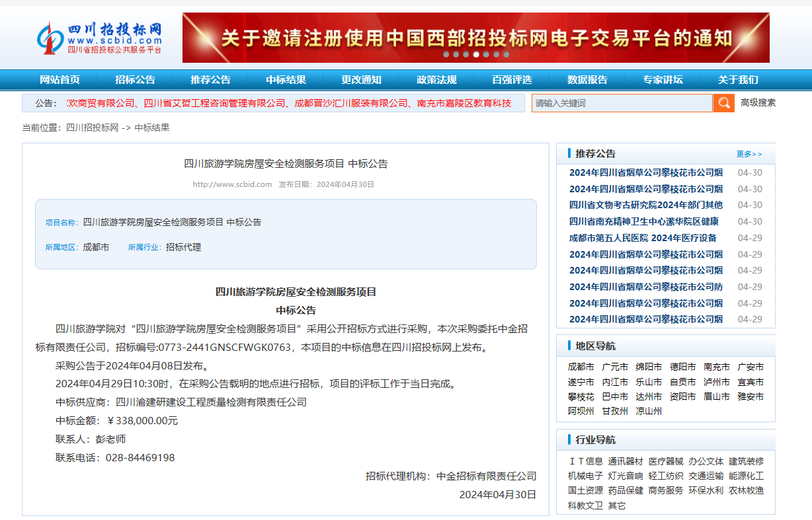This screenshot has height=520, width=812.
Task: Open the 科教文卫 industry category
Action: 585,505
